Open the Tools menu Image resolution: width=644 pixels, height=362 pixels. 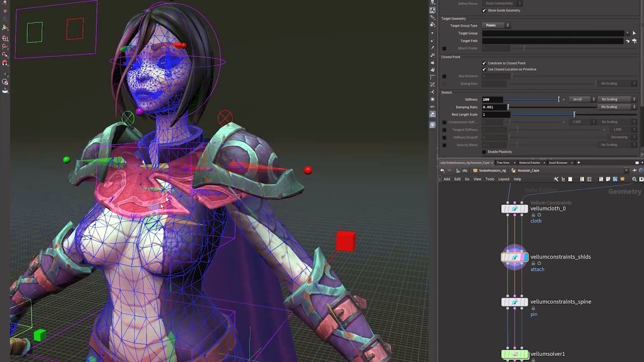click(x=490, y=179)
